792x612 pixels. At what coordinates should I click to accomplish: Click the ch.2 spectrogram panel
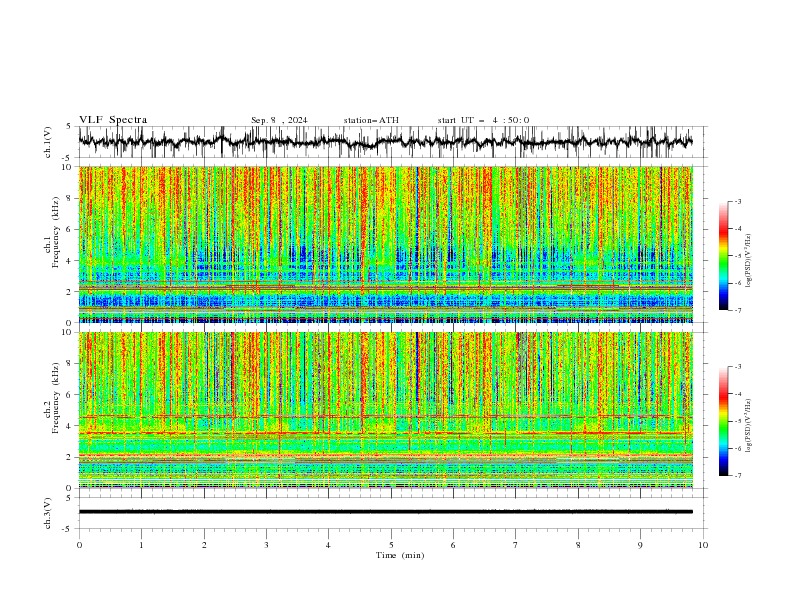click(x=385, y=410)
